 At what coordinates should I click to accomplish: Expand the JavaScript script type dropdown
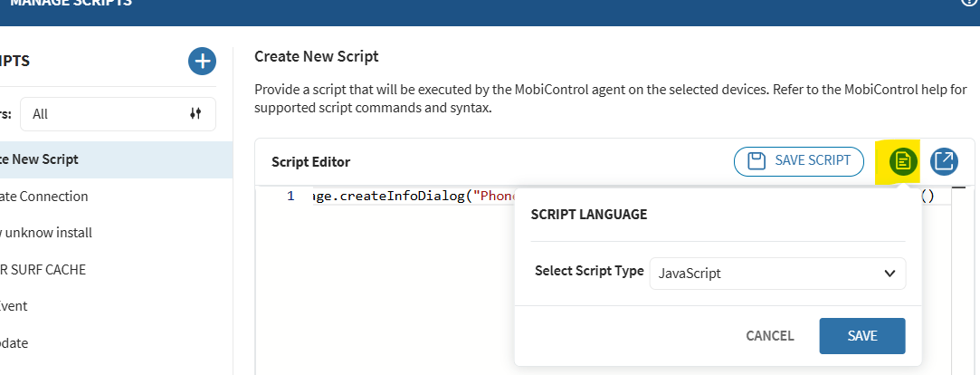pos(777,273)
